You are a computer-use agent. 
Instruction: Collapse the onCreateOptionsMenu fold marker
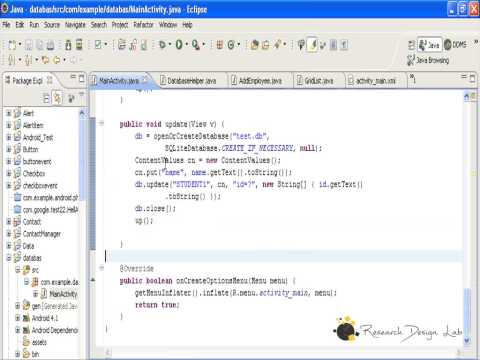101,268
